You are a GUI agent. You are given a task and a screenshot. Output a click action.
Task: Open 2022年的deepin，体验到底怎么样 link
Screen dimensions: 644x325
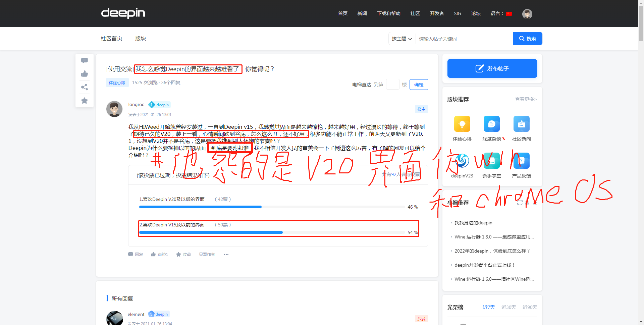coord(492,251)
